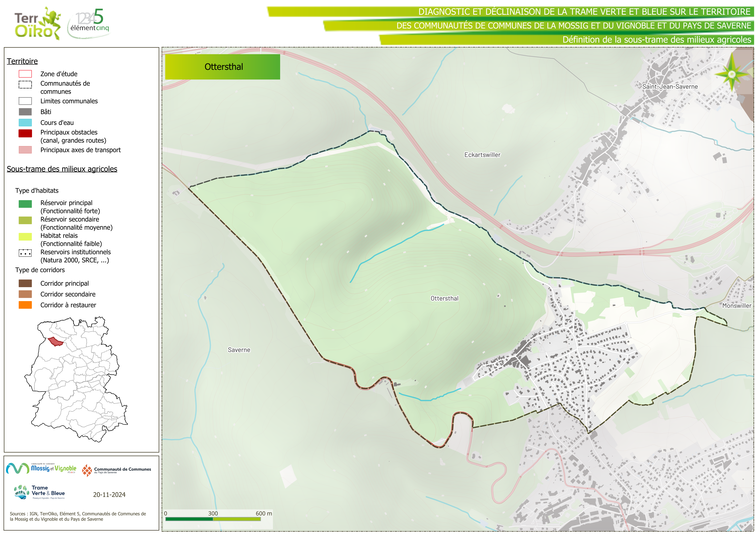Click the red highlighted commune in locator map
Screen dimensions: 756x534
tap(56, 342)
